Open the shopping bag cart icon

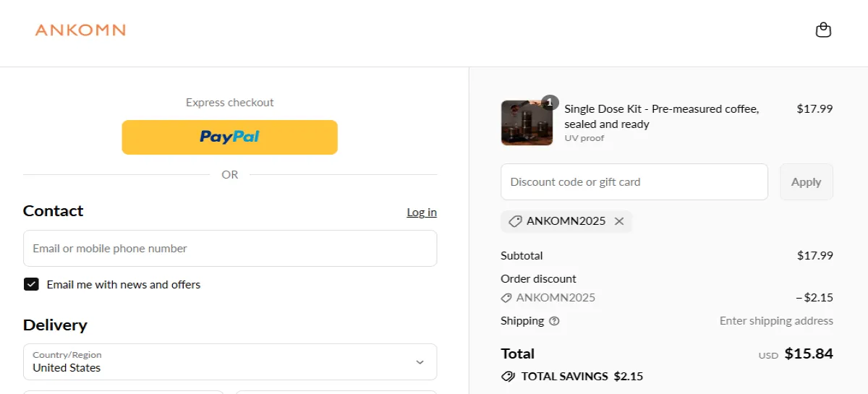click(x=823, y=30)
